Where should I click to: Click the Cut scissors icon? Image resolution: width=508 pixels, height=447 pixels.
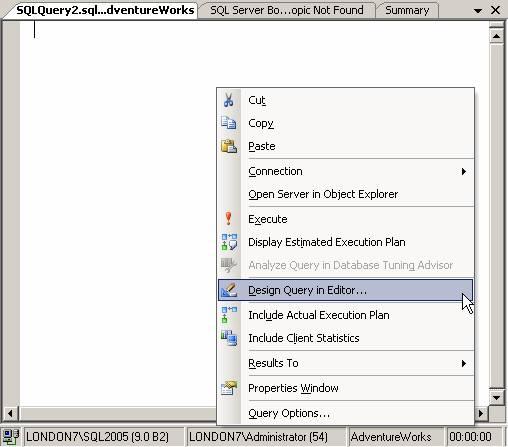coord(229,100)
